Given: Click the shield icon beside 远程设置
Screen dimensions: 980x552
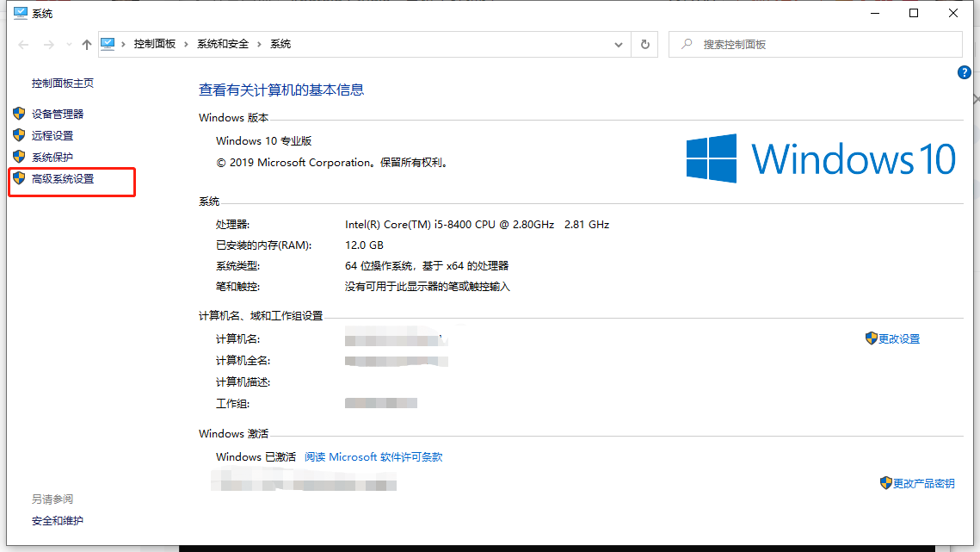Looking at the screenshot, I should click(x=20, y=135).
